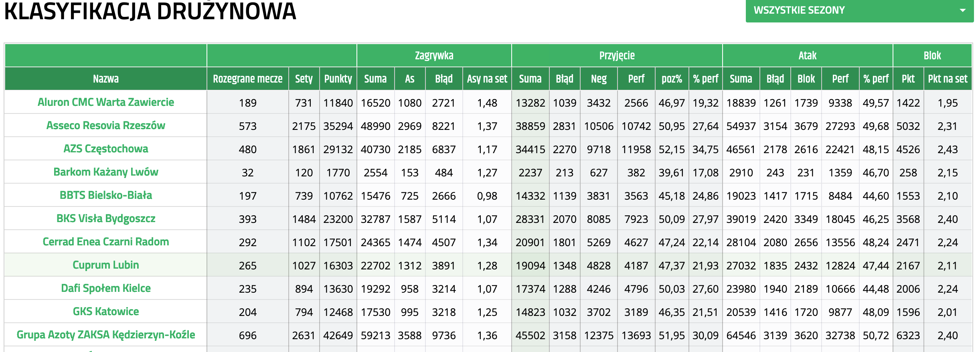Viewport: 980px width, 352px height.
Task: Sort by Sety column header
Action: coord(304,79)
